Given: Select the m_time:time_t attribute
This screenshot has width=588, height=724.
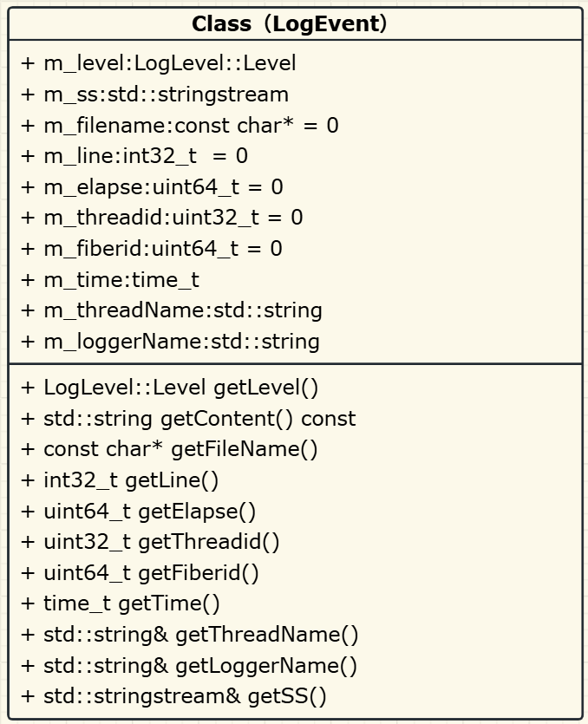Looking at the screenshot, I should pyautogui.click(x=110, y=280).
